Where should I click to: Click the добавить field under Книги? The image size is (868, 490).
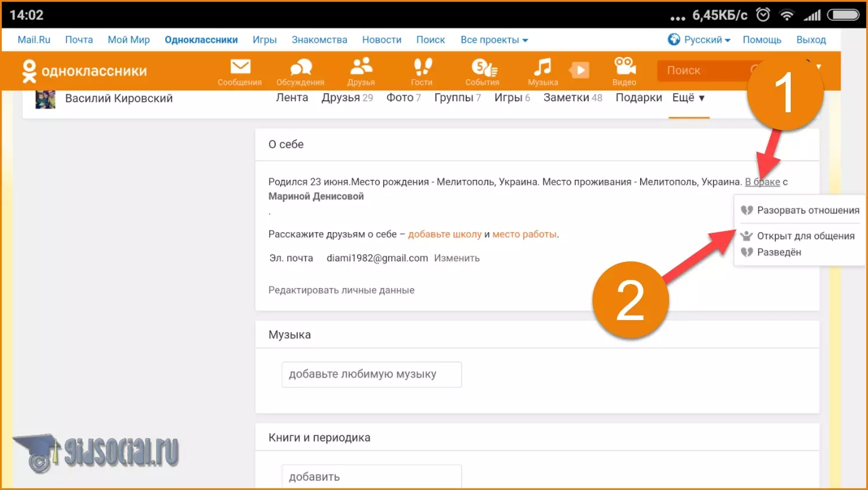[x=372, y=477]
